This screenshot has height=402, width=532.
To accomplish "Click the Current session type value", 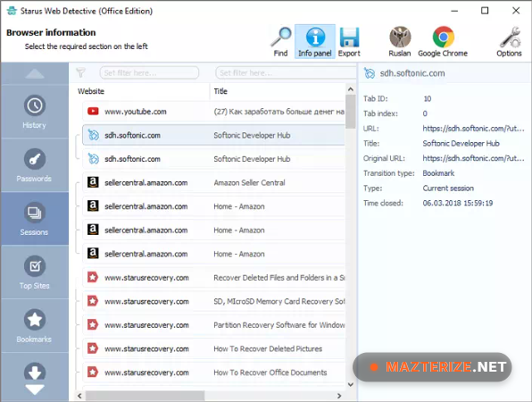I will point(448,188).
